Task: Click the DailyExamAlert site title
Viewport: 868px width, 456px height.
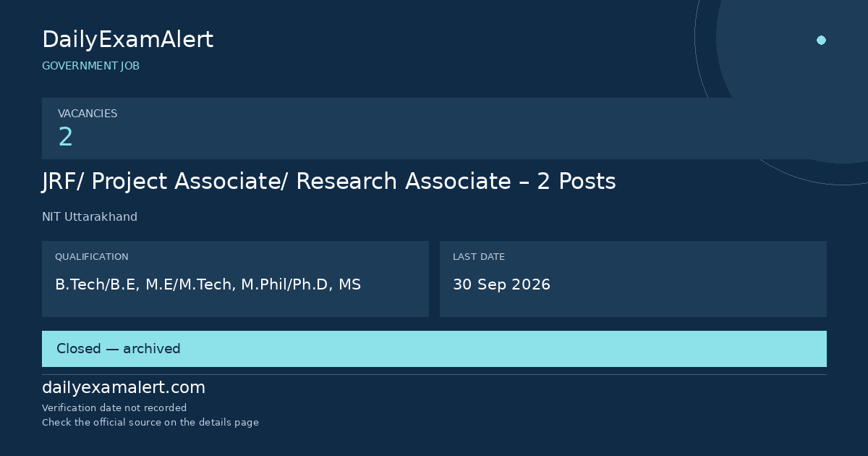Action: [x=127, y=40]
